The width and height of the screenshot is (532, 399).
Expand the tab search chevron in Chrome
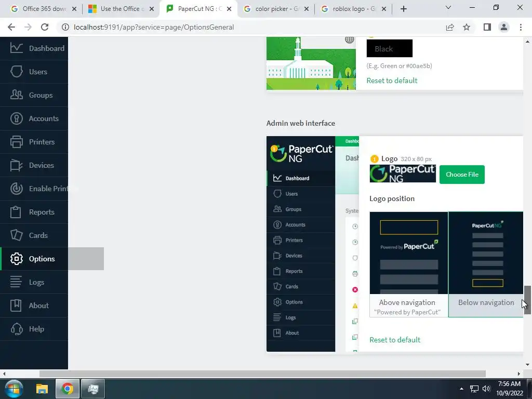coord(448,7)
